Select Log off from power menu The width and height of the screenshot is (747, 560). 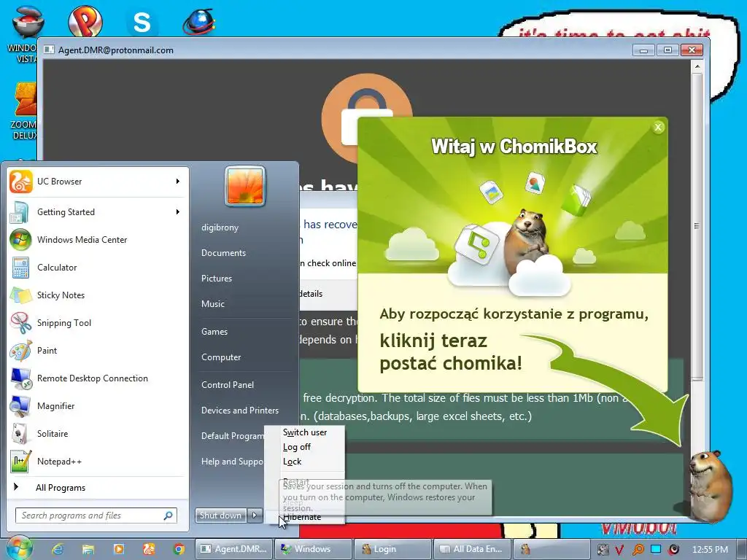point(305,447)
